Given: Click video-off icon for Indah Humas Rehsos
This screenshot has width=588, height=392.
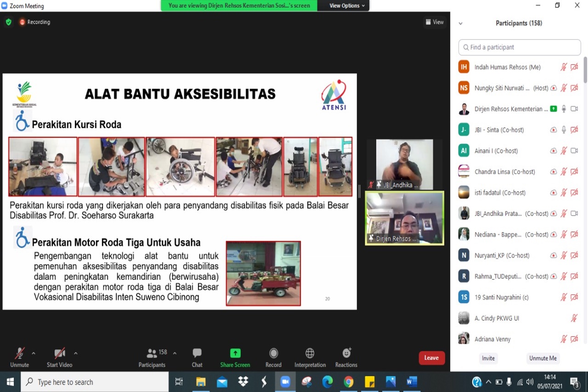Looking at the screenshot, I should 574,67.
